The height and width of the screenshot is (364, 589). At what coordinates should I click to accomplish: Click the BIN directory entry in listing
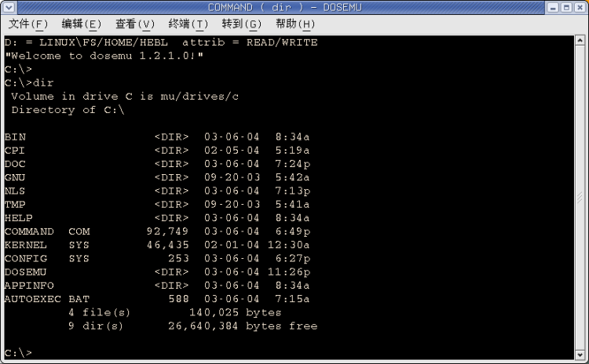[15, 136]
